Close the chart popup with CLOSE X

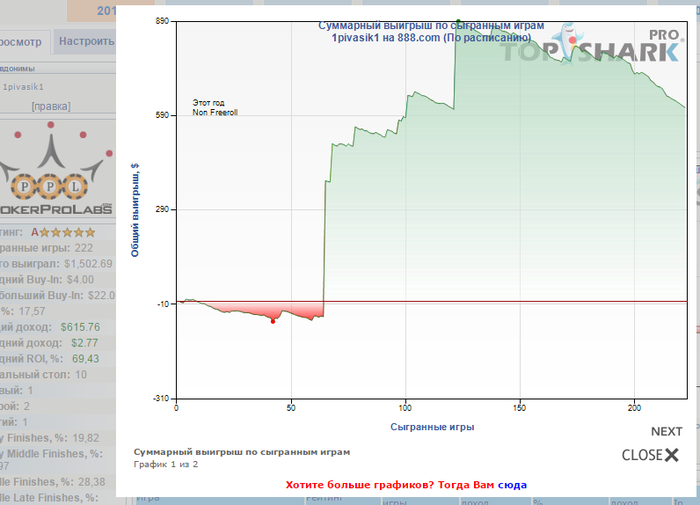click(650, 455)
